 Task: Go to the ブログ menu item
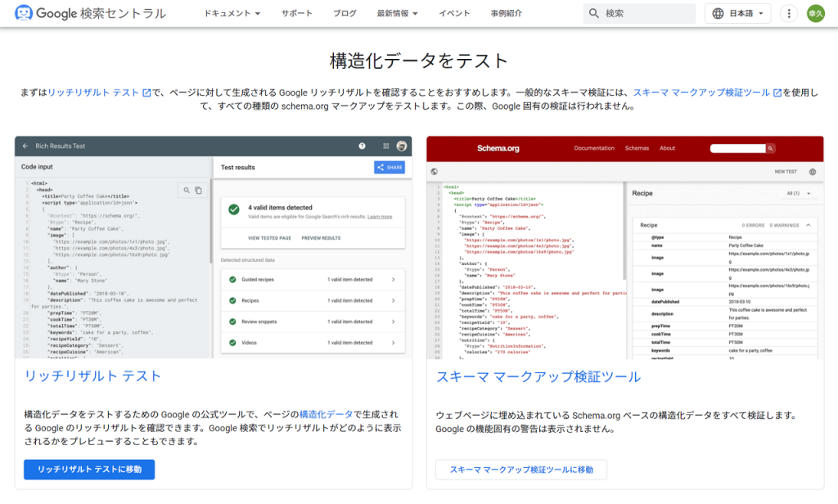click(x=345, y=13)
